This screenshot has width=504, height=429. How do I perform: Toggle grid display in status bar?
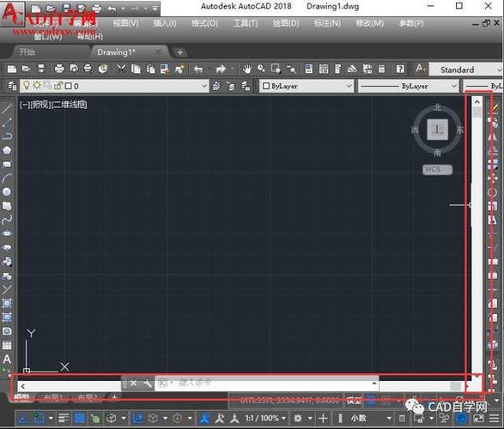[x=371, y=401]
